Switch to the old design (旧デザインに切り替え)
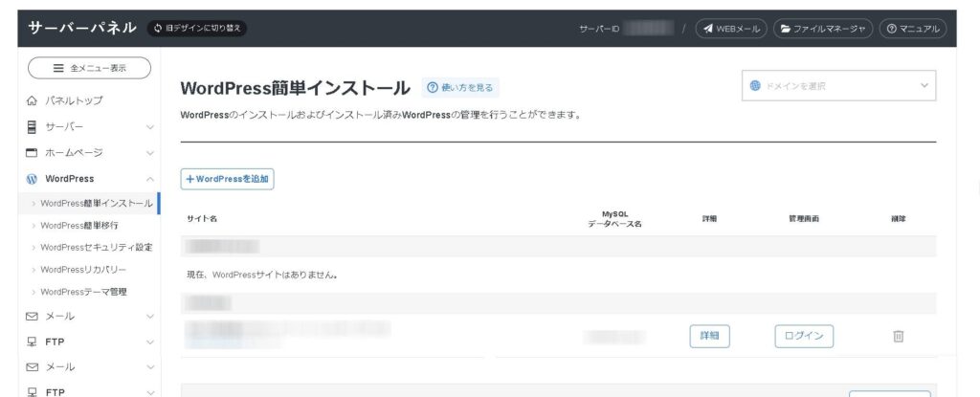The height and width of the screenshot is (397, 980). pyautogui.click(x=197, y=28)
